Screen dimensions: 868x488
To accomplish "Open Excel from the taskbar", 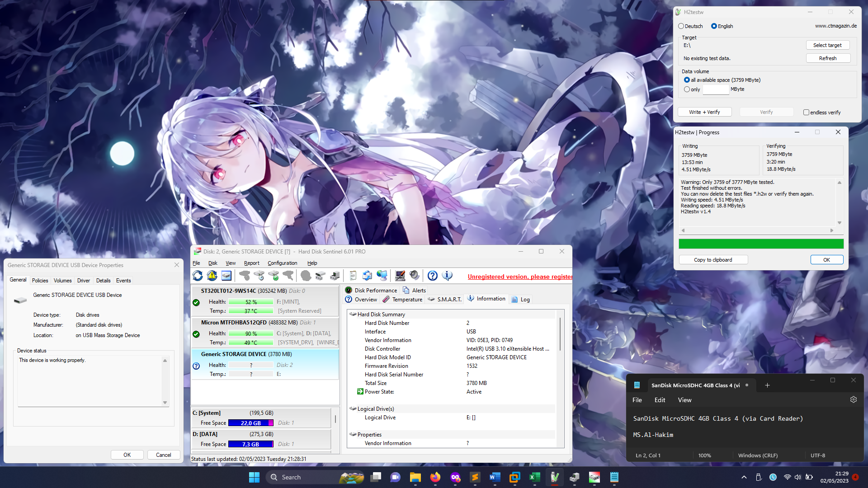I will (534, 477).
